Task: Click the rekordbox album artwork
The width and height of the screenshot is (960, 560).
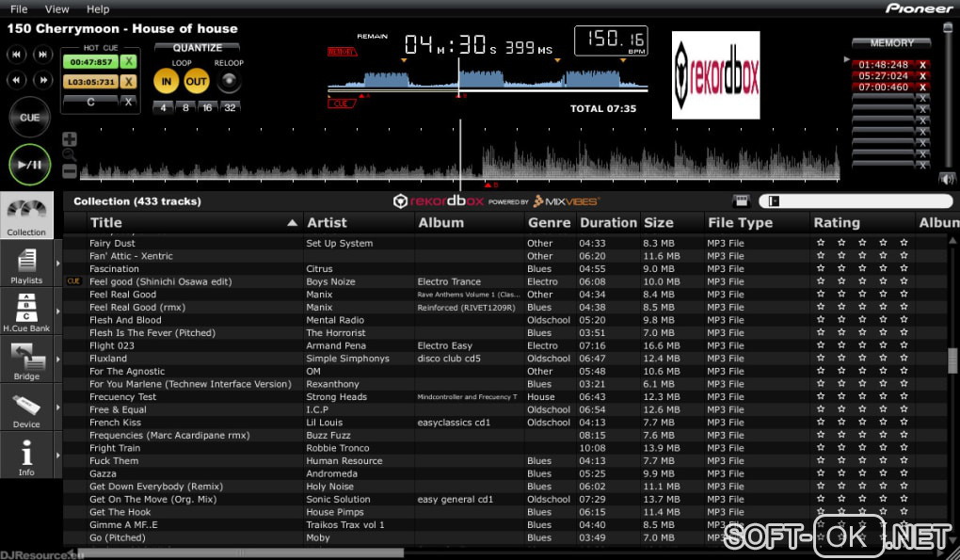Action: point(715,74)
